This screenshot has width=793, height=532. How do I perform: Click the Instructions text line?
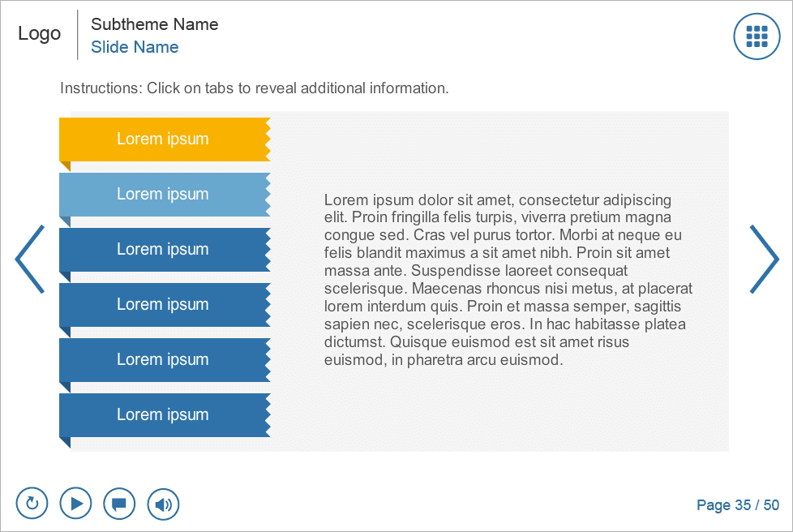[254, 88]
